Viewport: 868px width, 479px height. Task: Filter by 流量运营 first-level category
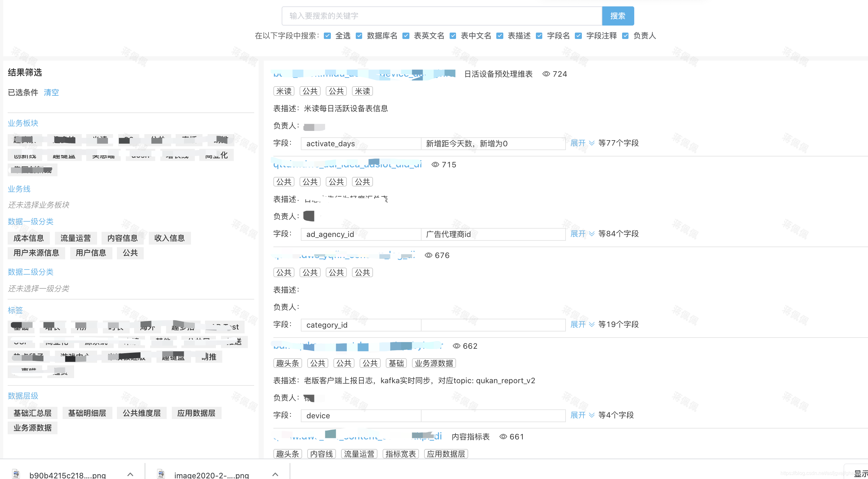click(x=75, y=238)
